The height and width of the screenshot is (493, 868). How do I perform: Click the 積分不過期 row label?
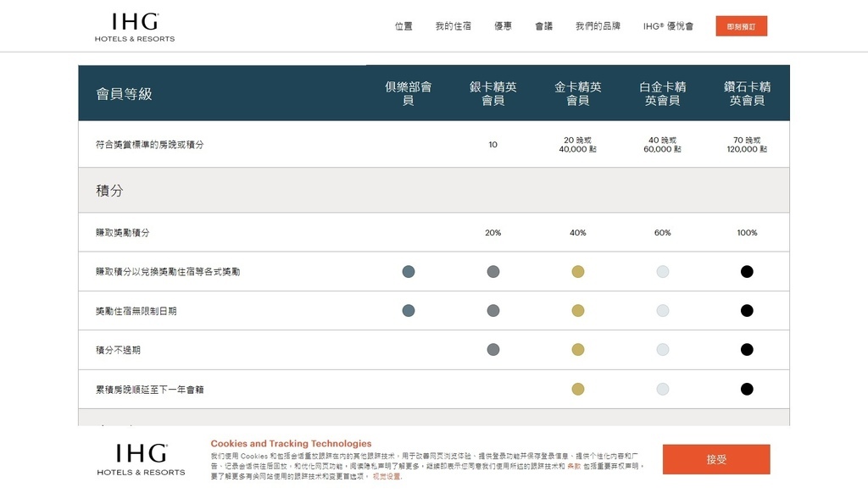[118, 350]
